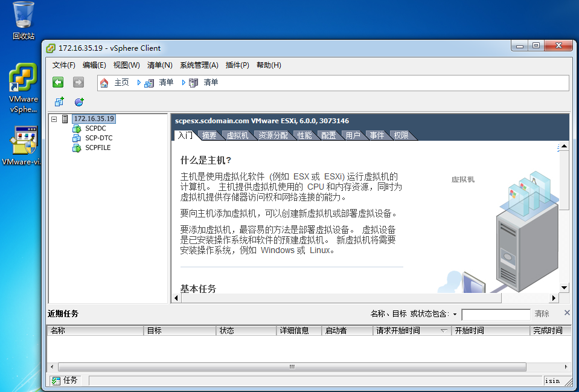Click the Home house icon in breadcrumb
The height and width of the screenshot is (392, 579).
(x=104, y=83)
